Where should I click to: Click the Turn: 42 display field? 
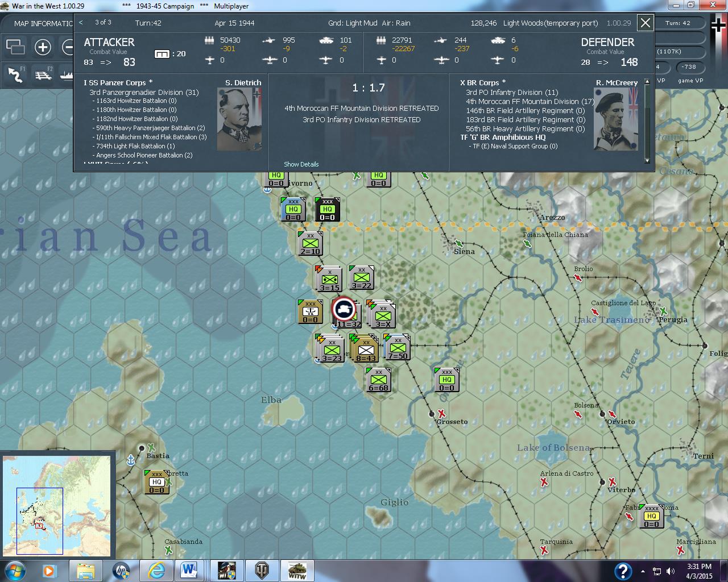[x=677, y=23]
